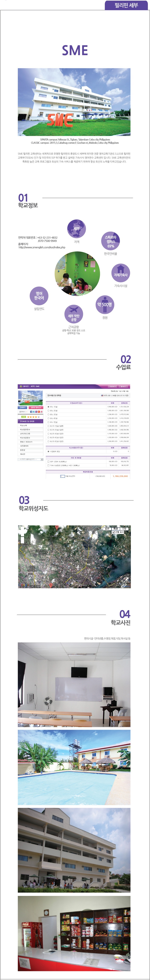150x980 pixels.
Task: Click map marker B
Action: [57, 528]
